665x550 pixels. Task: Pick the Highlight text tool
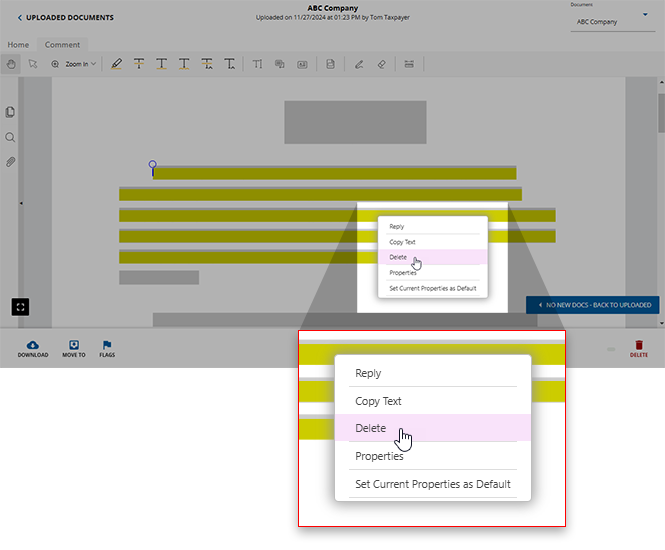[x=116, y=64]
